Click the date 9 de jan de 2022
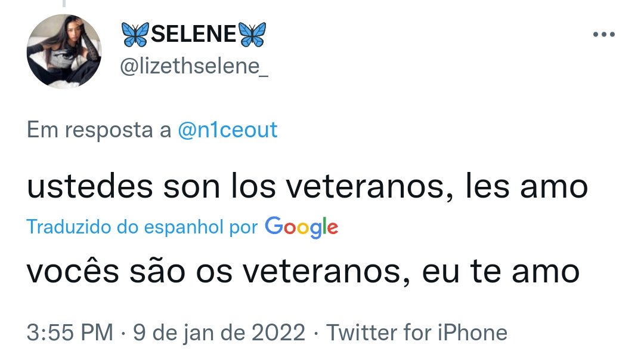 click(x=219, y=333)
